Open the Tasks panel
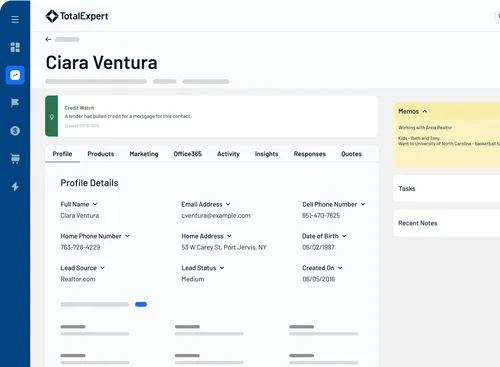 point(447,189)
